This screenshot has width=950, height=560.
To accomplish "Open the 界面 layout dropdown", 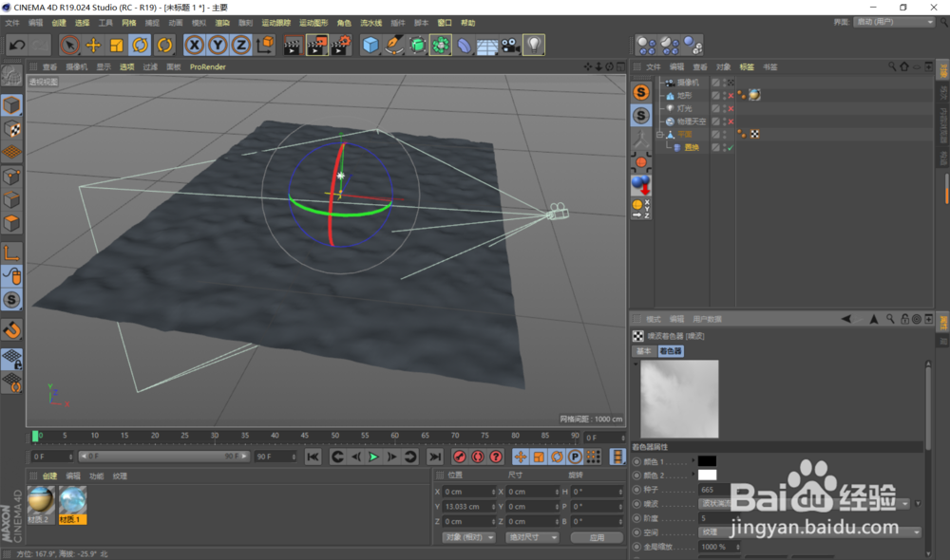I will click(x=894, y=22).
